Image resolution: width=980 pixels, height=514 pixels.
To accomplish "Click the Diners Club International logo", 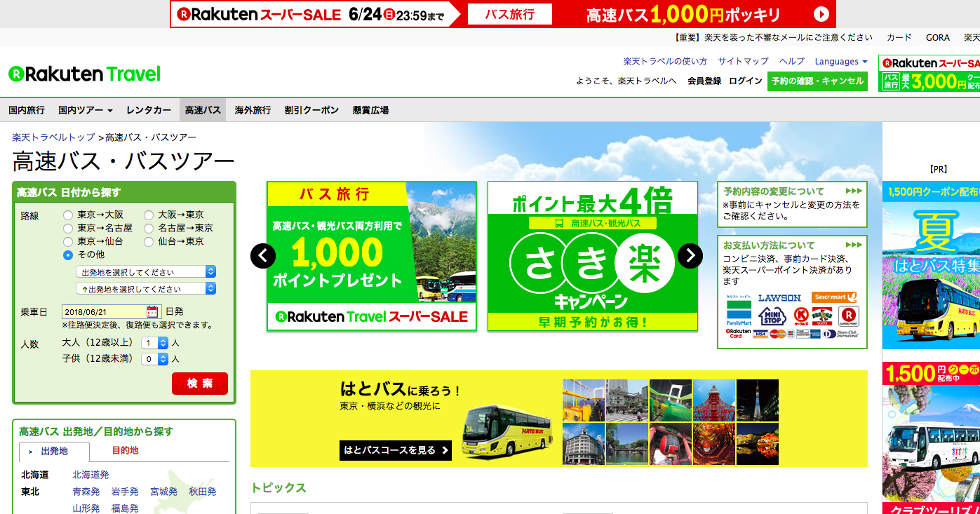I will coord(840,334).
